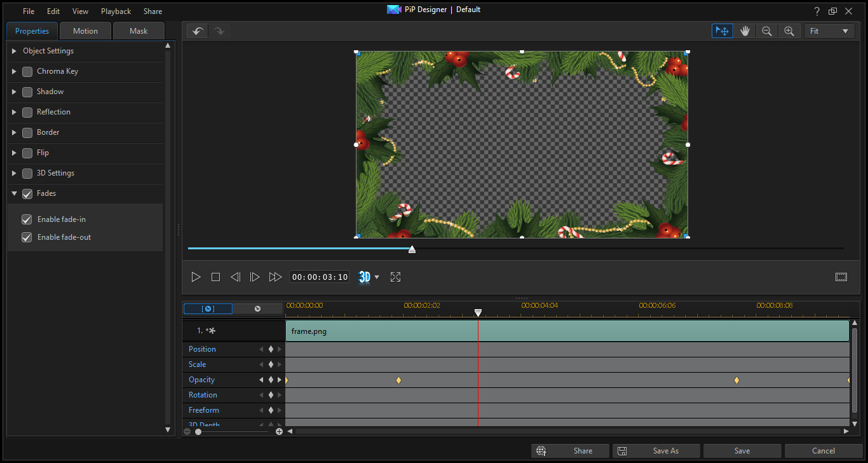Click the fast forward icon
The width and height of the screenshot is (868, 463).
pos(275,277)
